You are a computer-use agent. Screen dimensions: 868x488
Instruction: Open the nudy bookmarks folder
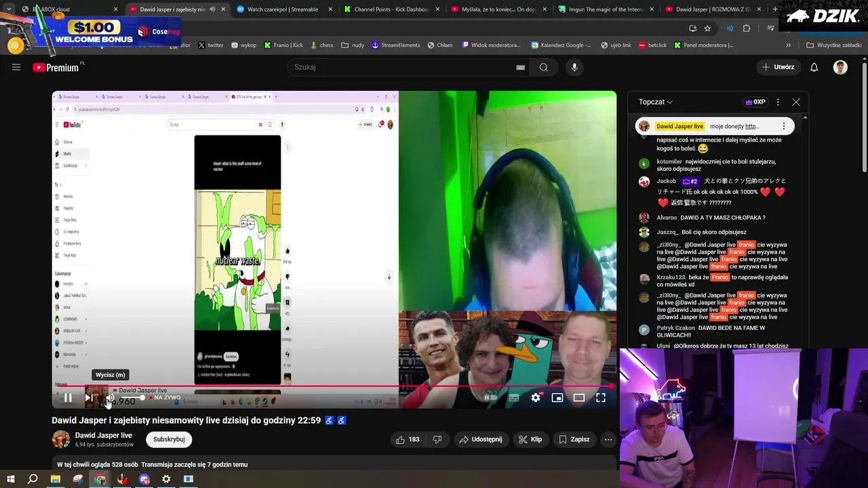point(353,45)
